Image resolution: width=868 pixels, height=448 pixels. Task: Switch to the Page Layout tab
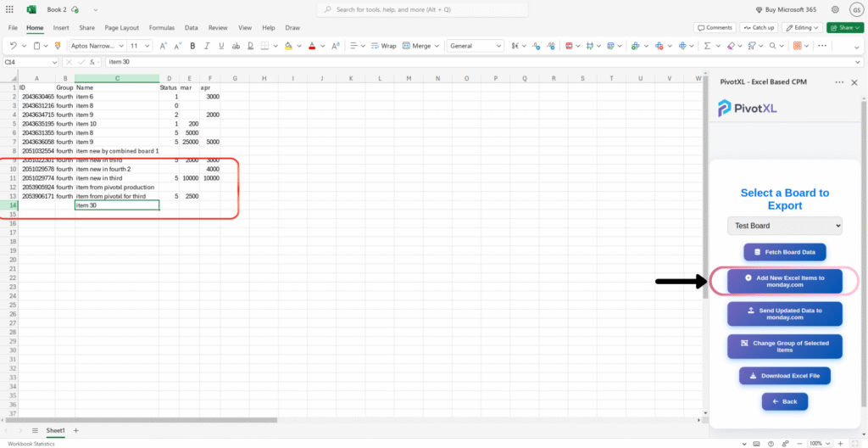click(122, 28)
